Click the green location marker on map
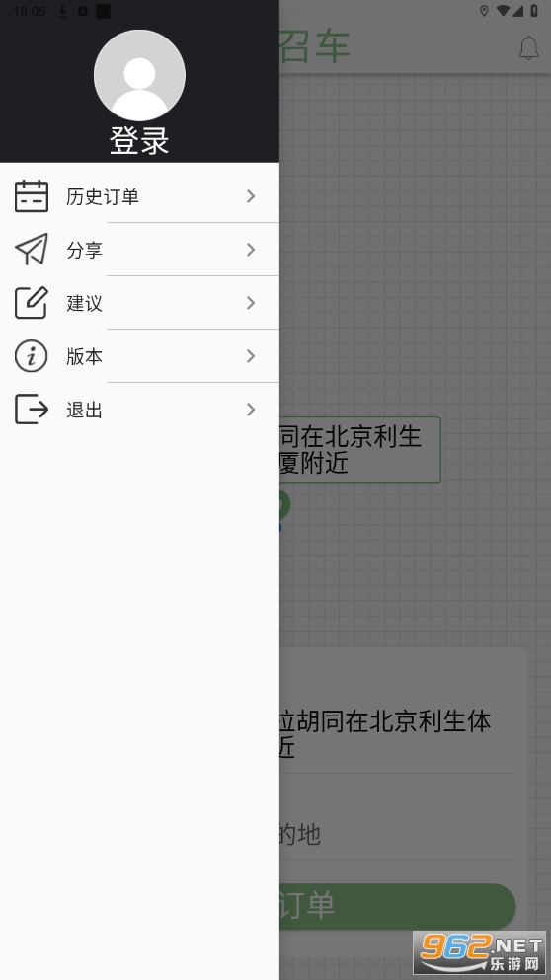 pyautogui.click(x=284, y=505)
